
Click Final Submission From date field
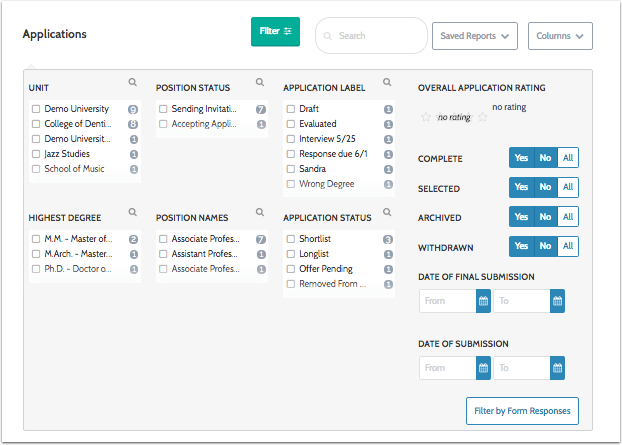pyautogui.click(x=448, y=301)
